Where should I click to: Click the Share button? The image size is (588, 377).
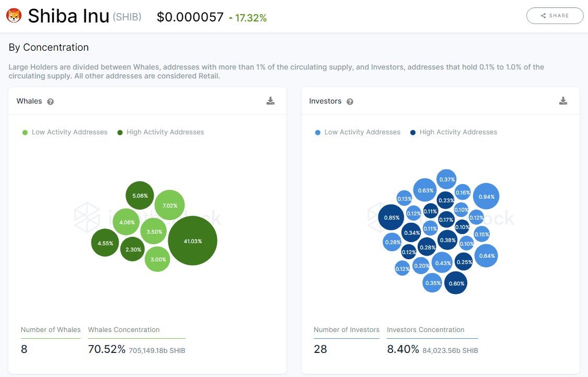coord(555,16)
